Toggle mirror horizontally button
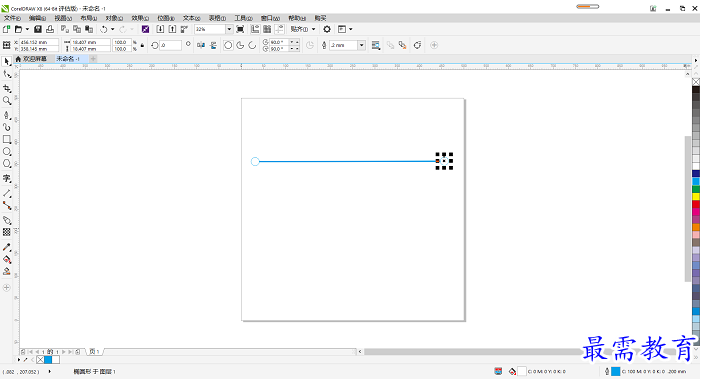 tap(201, 45)
